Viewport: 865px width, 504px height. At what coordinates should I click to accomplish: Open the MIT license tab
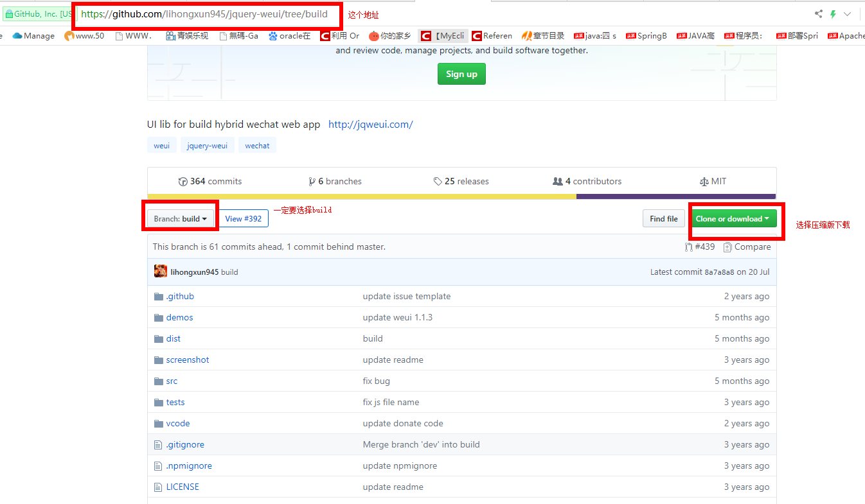point(713,182)
